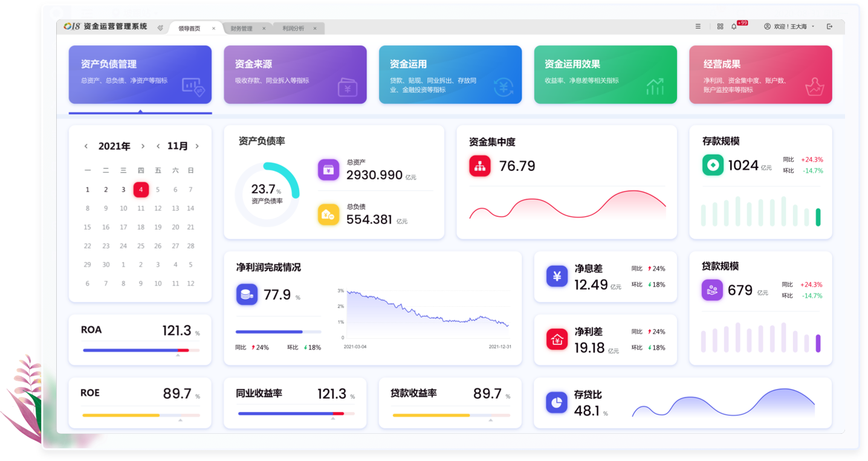Open the notification bell with +99 badge

coord(734,27)
